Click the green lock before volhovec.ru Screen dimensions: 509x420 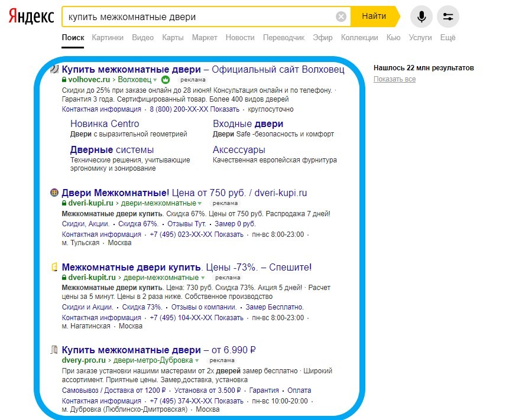click(64, 80)
